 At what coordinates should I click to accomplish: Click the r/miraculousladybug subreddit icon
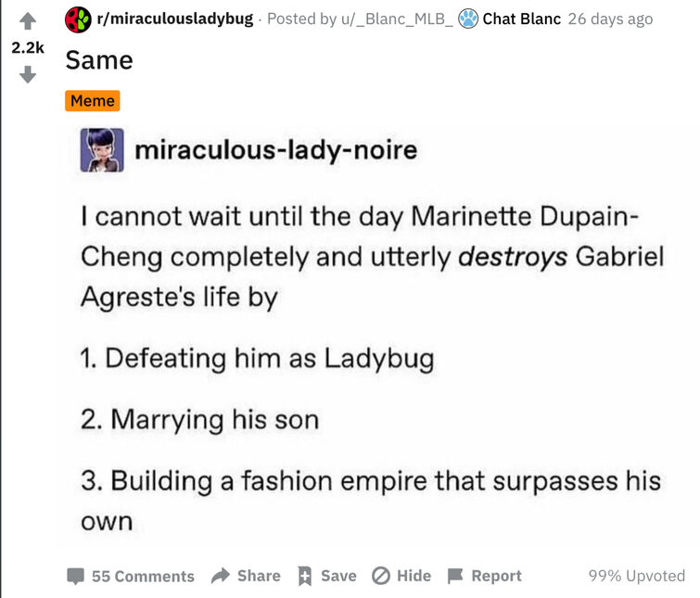click(79, 19)
